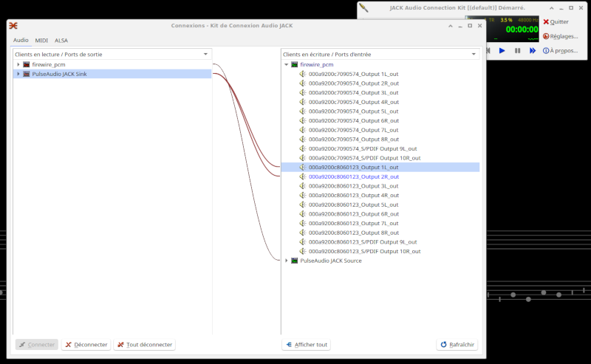This screenshot has height=364, width=591.
Task: Click the PulseAudio JACK Source client icon
Action: 295,261
